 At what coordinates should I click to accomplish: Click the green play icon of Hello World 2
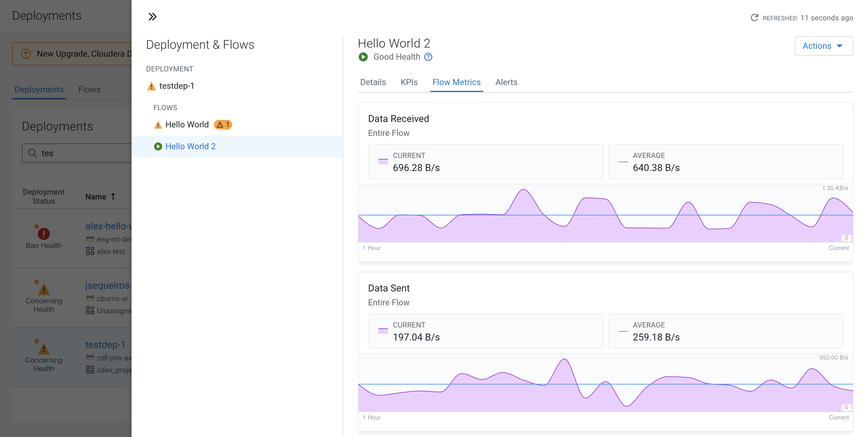click(158, 146)
